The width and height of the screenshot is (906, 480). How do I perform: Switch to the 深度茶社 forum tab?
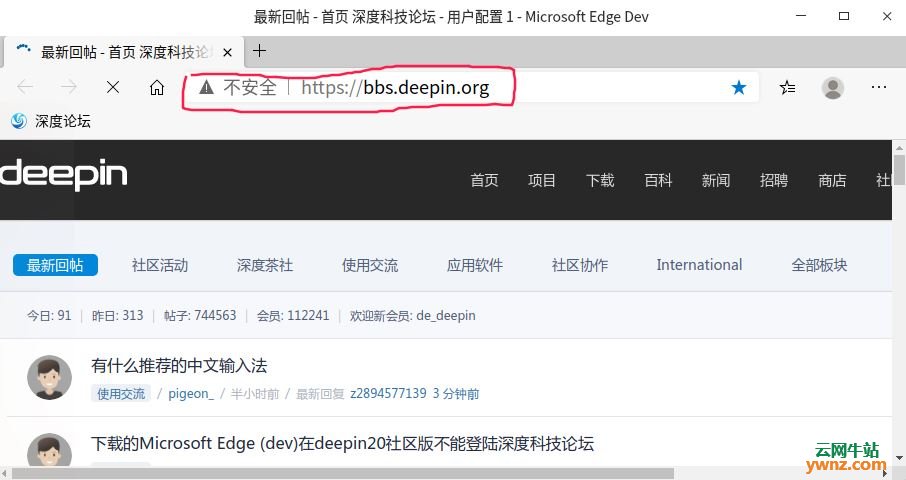[x=265, y=265]
